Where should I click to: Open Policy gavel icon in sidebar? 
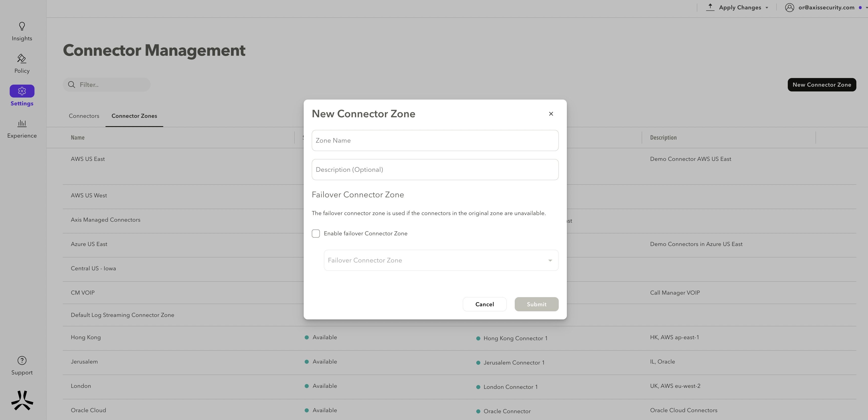pos(22,59)
